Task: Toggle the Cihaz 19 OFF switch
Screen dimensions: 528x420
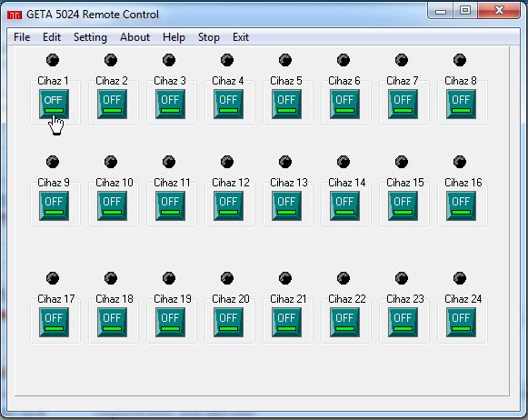Action: pos(170,322)
